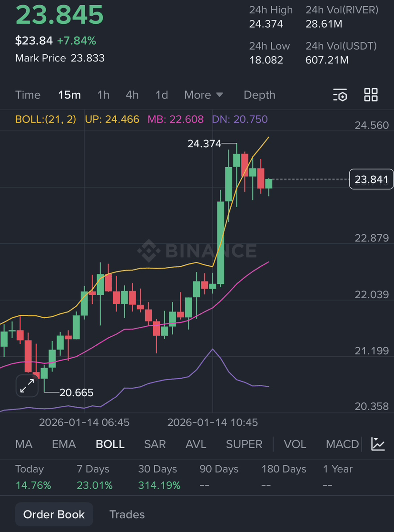Click the Today 14.76% performance
Screen dimensions: 394x532
(x=33, y=477)
